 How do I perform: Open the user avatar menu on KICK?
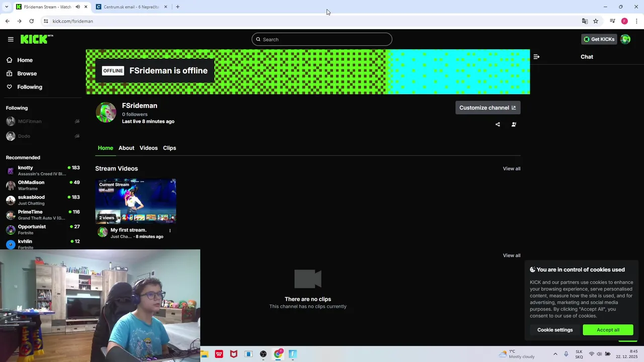click(x=625, y=39)
